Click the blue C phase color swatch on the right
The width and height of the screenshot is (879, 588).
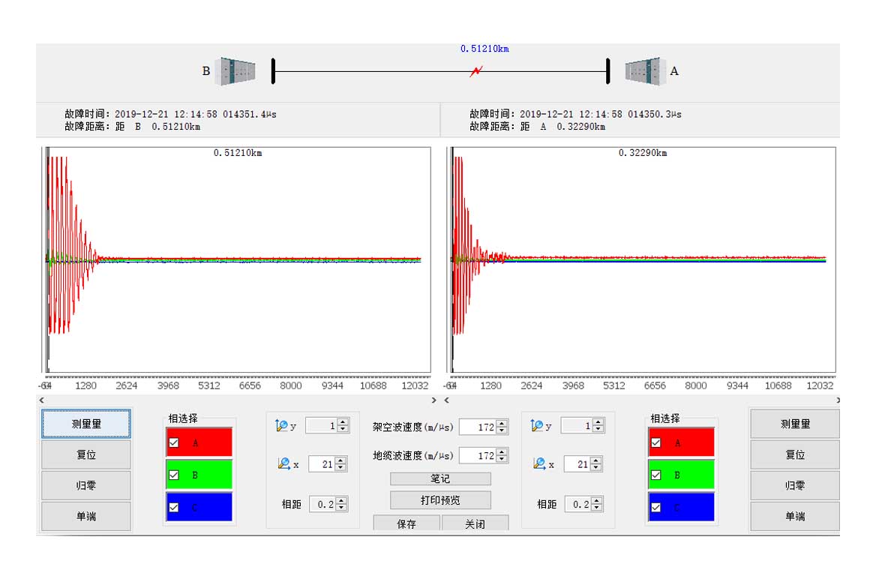click(682, 508)
